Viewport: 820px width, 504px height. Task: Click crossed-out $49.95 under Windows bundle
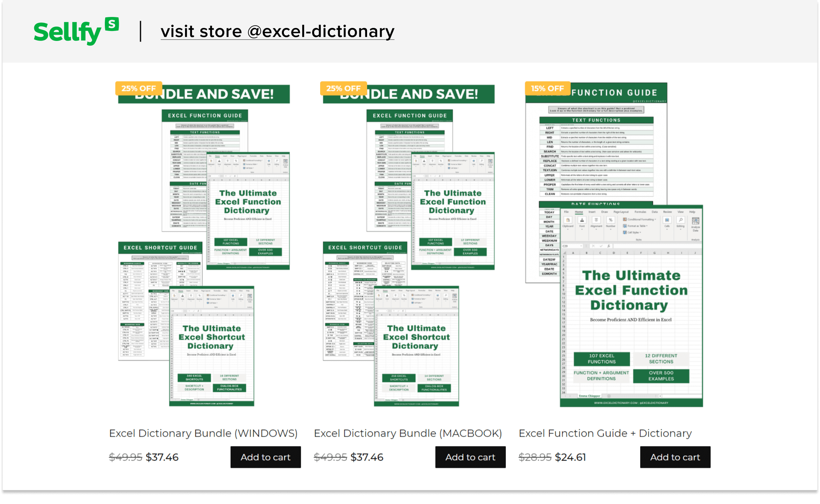click(125, 457)
